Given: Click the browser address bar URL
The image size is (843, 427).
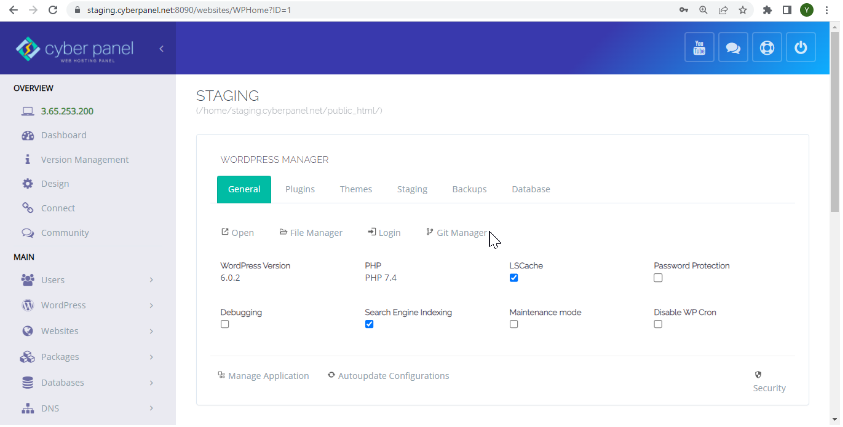Looking at the screenshot, I should pyautogui.click(x=189, y=10).
